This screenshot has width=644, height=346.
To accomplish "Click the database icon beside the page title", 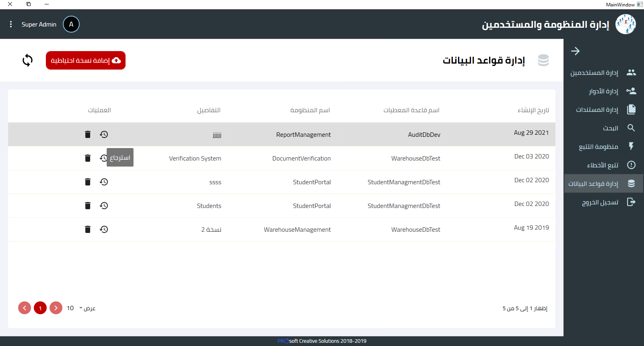I will click(543, 60).
